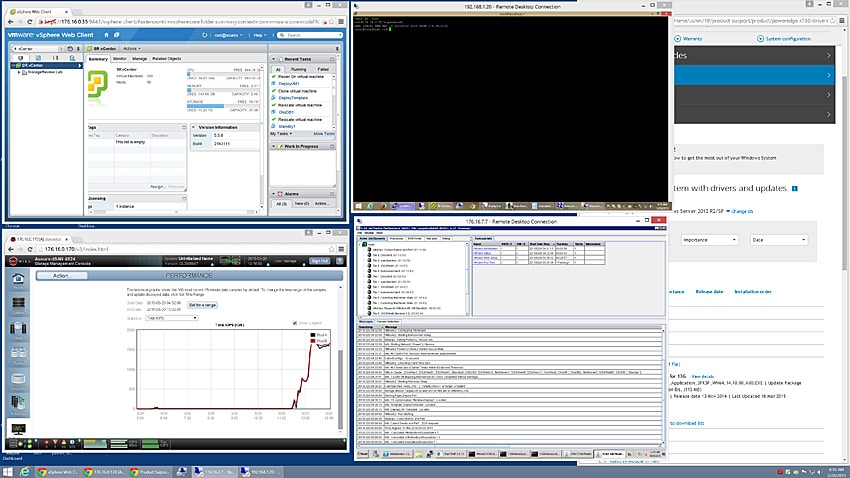Go back in the vSphere browser window

tap(10, 22)
